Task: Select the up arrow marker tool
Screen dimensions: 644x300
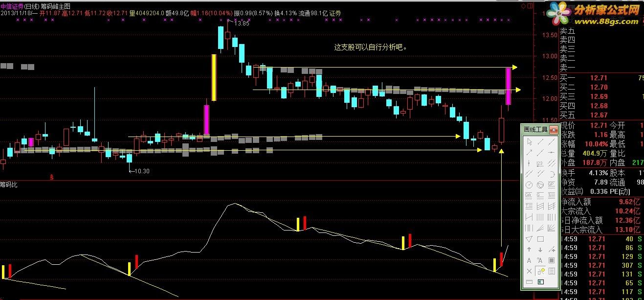Action: tap(529, 249)
